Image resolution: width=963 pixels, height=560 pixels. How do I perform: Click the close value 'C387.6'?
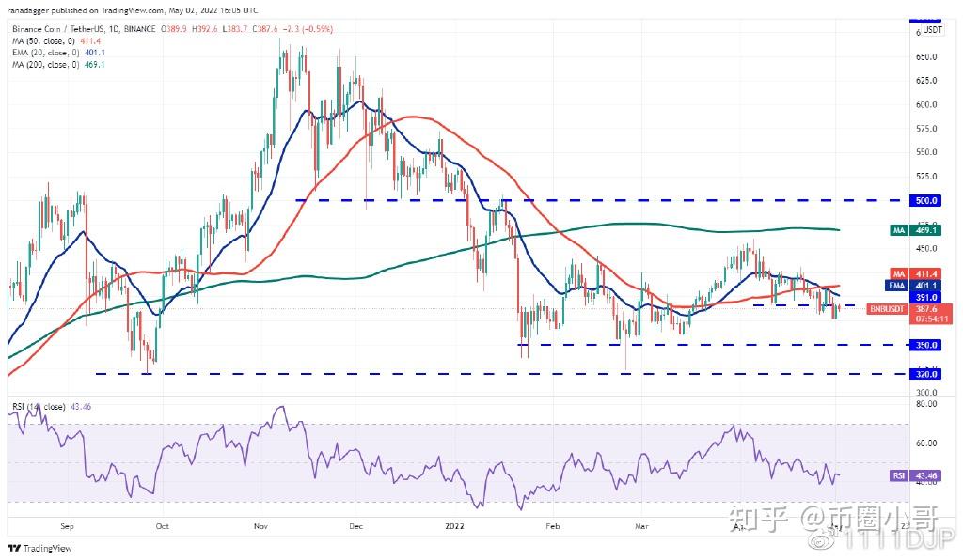point(264,29)
